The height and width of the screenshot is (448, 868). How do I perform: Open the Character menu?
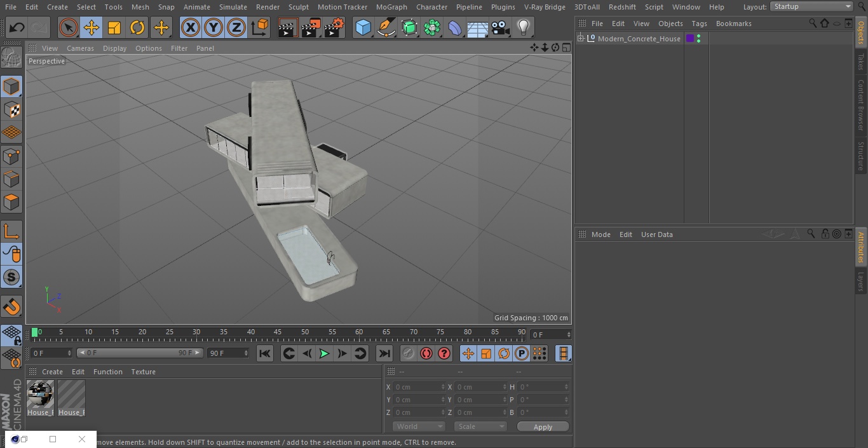coord(432,7)
